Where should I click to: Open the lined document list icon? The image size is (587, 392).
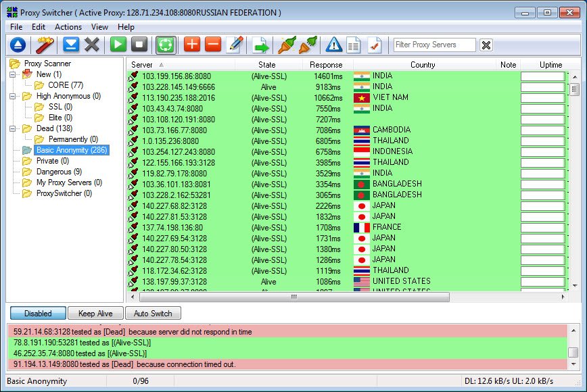tap(354, 45)
